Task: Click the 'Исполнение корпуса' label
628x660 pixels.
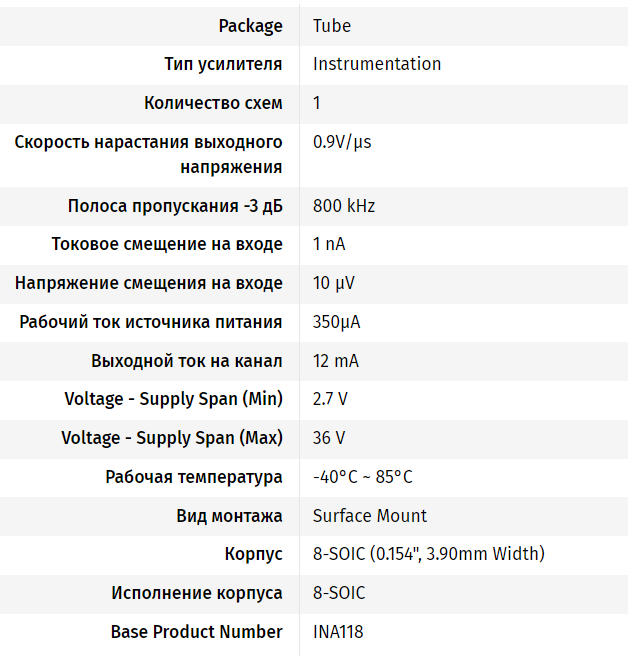Action: 197,593
